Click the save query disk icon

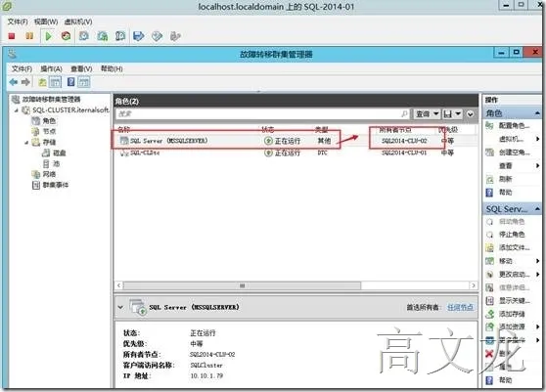[x=447, y=113]
